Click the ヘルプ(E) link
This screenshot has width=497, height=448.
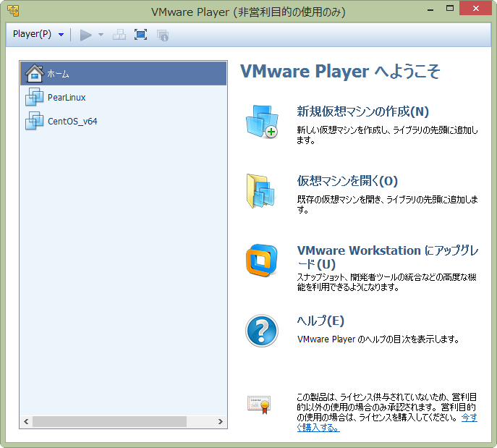click(x=320, y=321)
